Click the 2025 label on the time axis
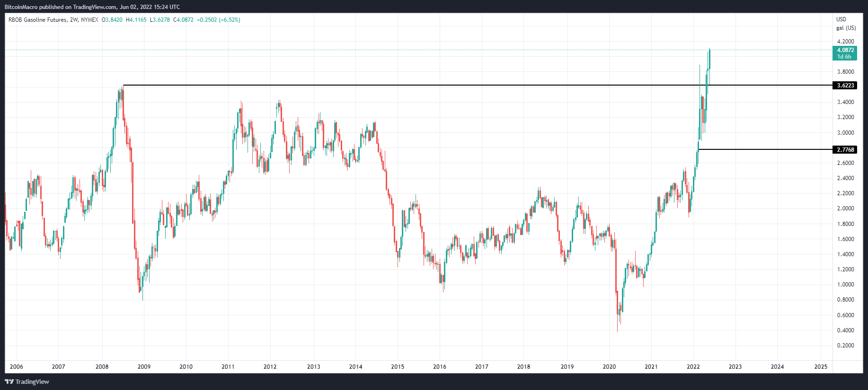 [821, 367]
